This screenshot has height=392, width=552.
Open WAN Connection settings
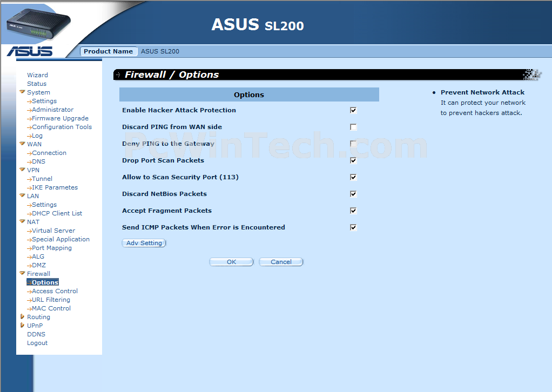(x=49, y=153)
